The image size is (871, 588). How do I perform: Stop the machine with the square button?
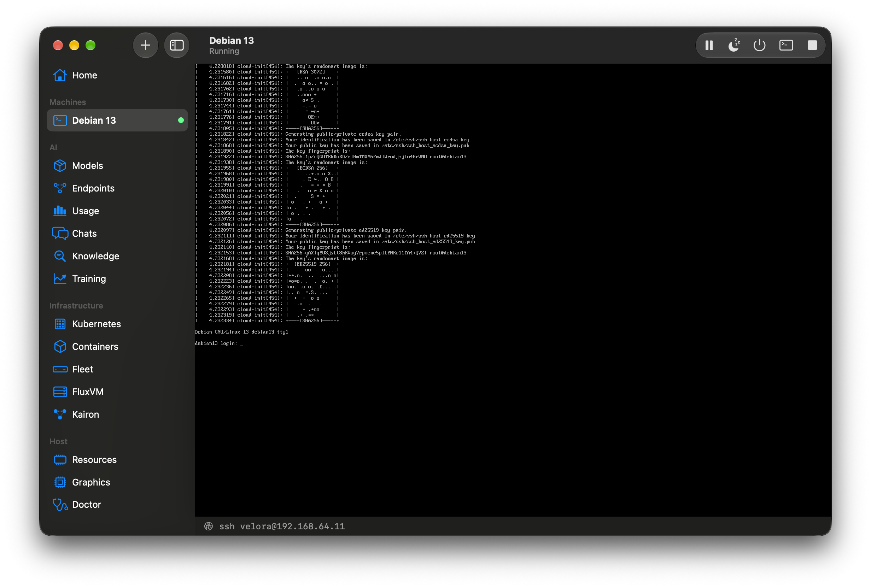click(x=812, y=45)
